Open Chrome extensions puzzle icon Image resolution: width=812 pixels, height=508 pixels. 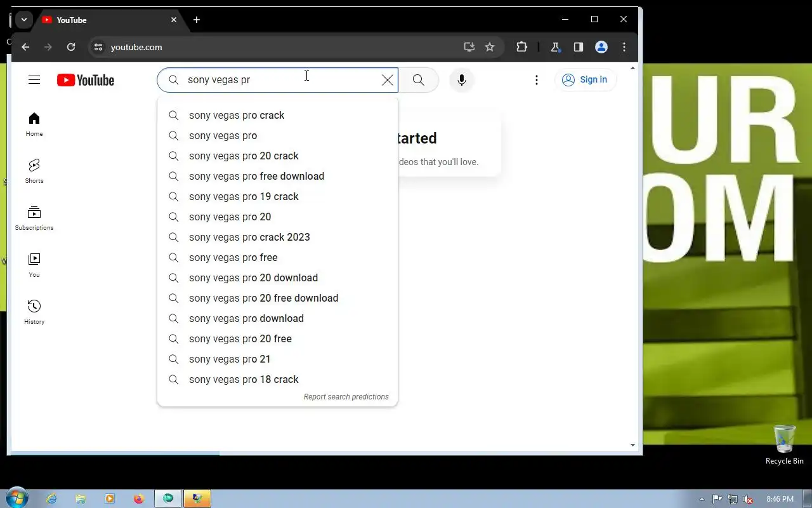tap(521, 47)
